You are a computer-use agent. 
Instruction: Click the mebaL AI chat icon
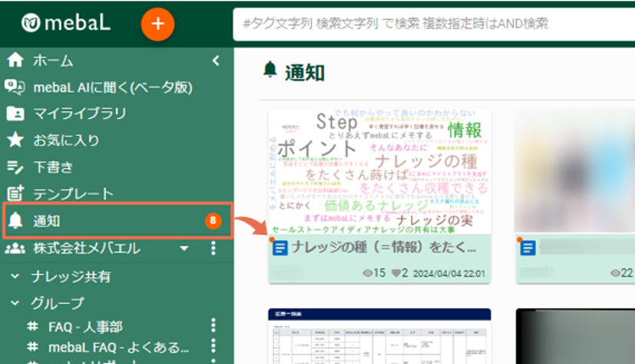pos(15,87)
